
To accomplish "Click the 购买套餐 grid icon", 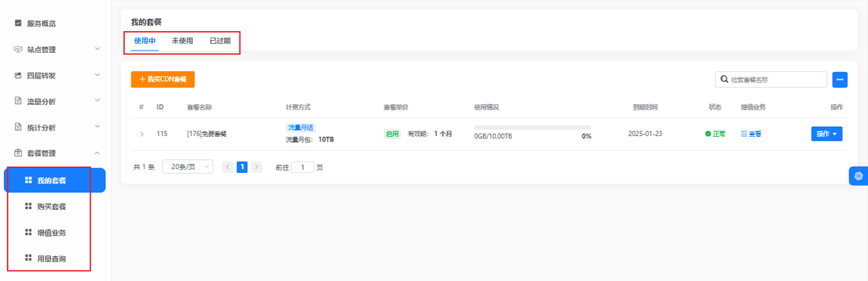I will click(28, 206).
